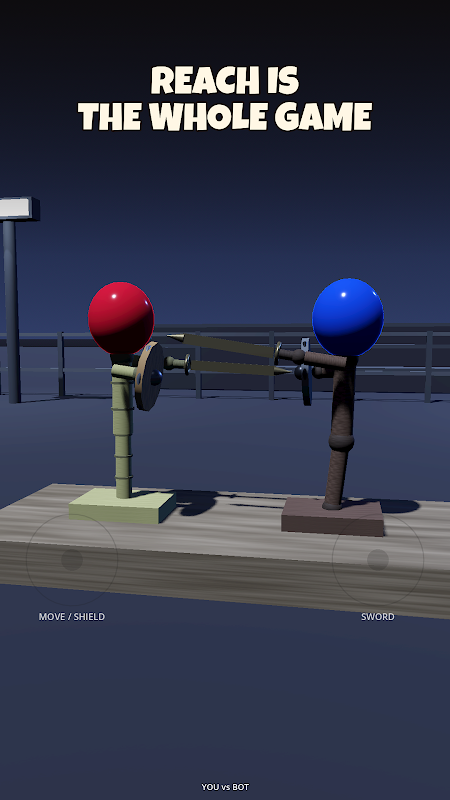Click the SWORD label
Viewport: 450px width, 800px height.
tap(378, 616)
